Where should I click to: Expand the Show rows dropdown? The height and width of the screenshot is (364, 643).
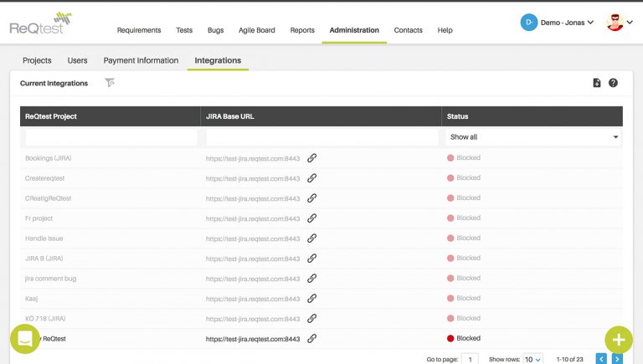[x=532, y=359]
